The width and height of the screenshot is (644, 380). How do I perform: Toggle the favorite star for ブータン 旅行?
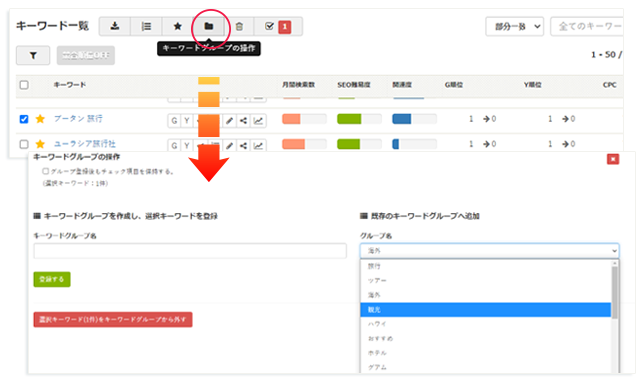(40, 119)
